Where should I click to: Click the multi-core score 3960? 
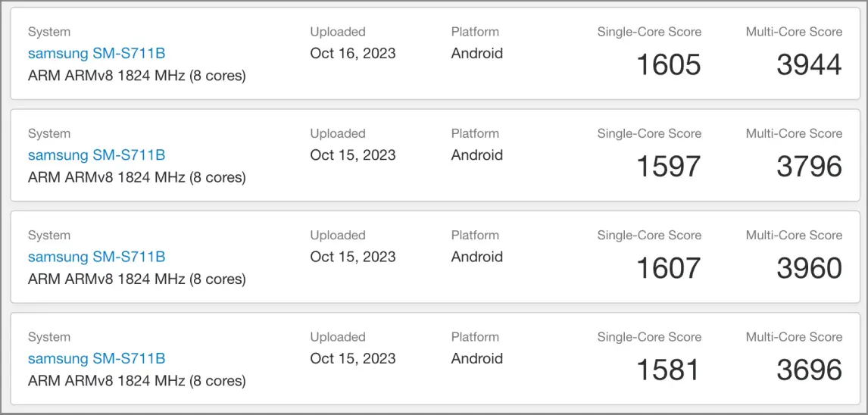810,268
